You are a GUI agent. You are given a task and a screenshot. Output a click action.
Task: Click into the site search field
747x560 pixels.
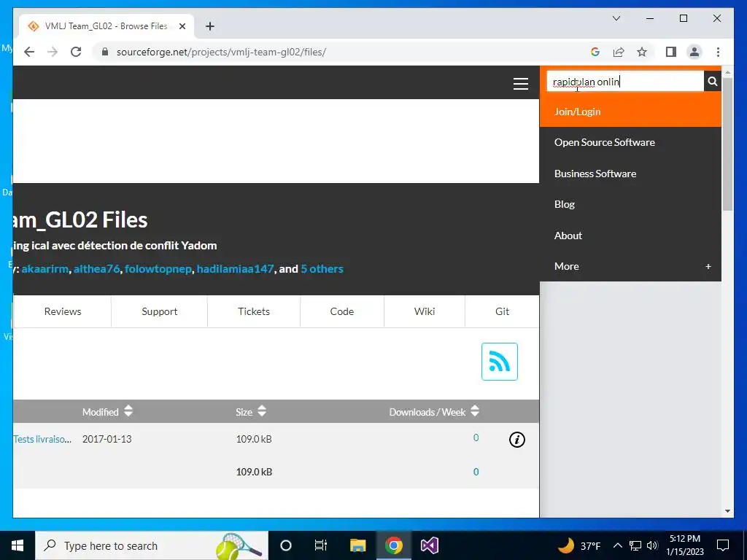click(x=625, y=82)
